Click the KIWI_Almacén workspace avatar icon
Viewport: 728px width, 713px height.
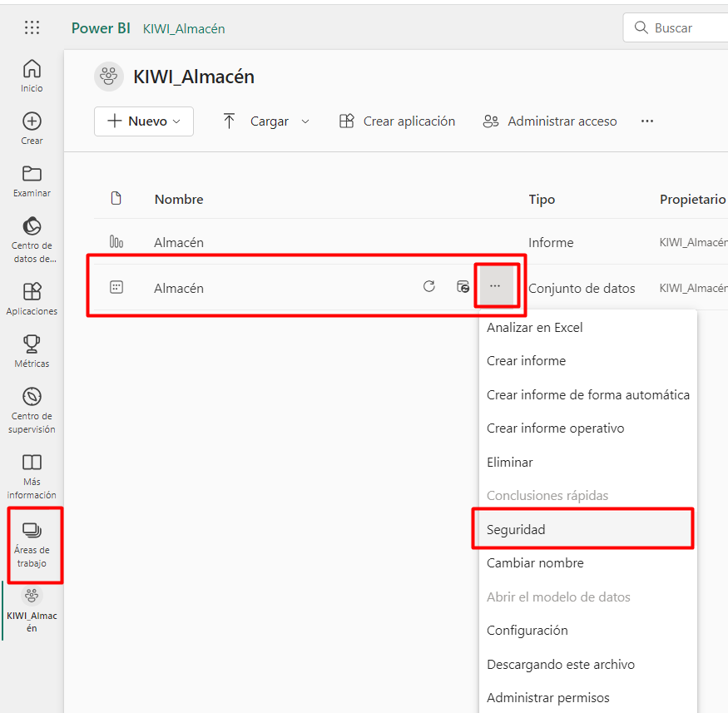point(109,77)
